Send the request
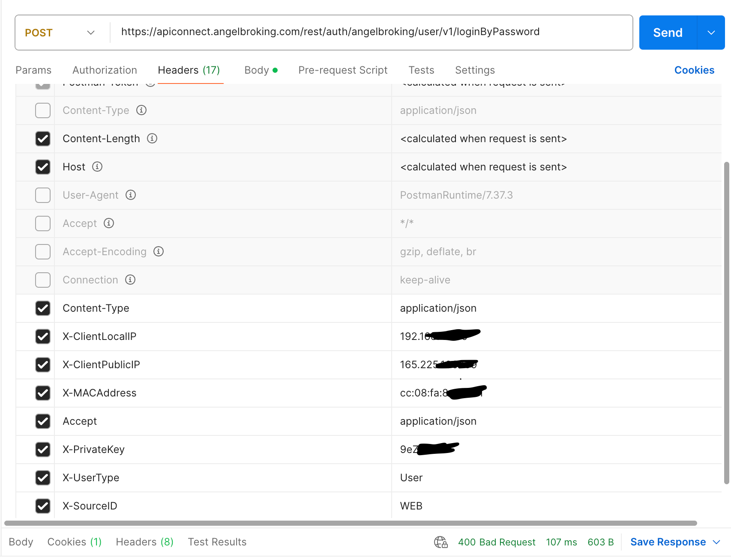Viewport: 731px width, 560px height. [668, 33]
